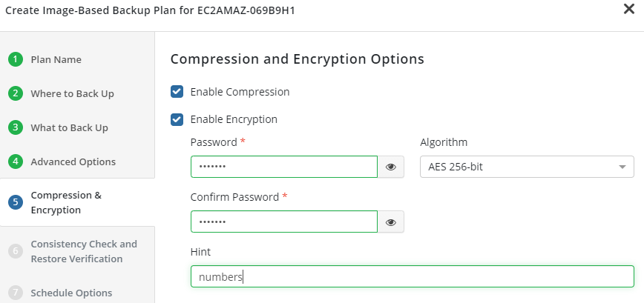Click the step 2 numbered circle
The width and height of the screenshot is (644, 303).
coord(16,93)
